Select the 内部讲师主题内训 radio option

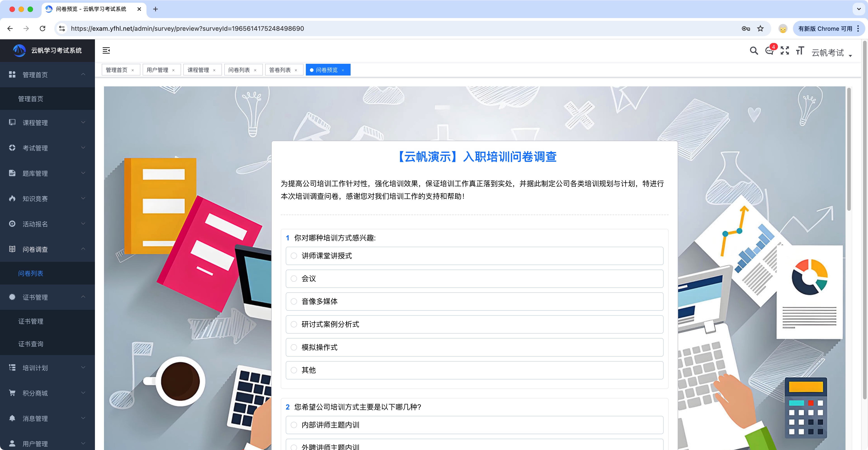click(294, 425)
